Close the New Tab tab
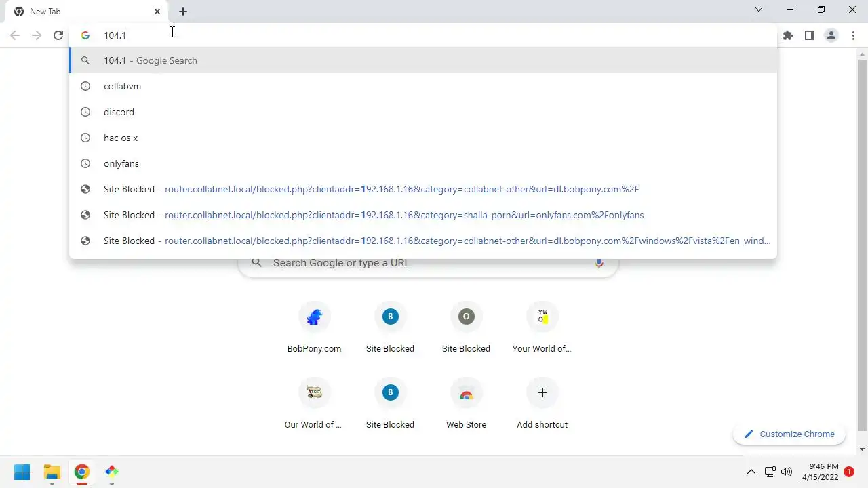 [x=157, y=12]
